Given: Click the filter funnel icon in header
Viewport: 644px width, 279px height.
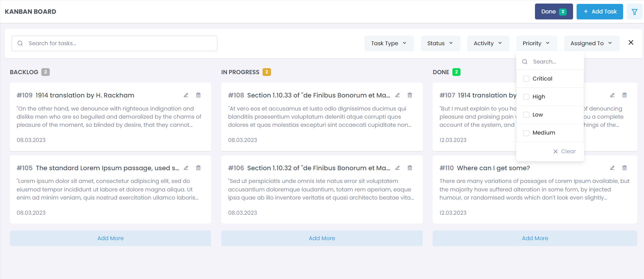Looking at the screenshot, I should (634, 12).
